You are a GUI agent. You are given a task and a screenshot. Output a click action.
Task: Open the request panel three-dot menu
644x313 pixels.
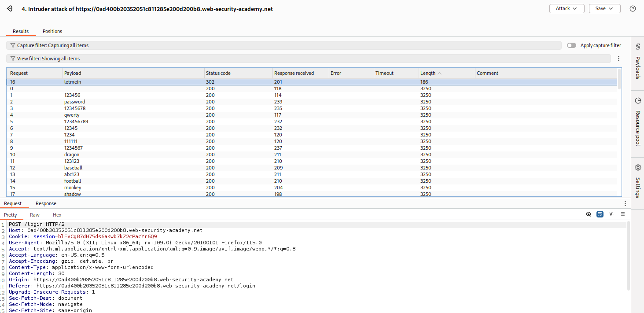[625, 203]
